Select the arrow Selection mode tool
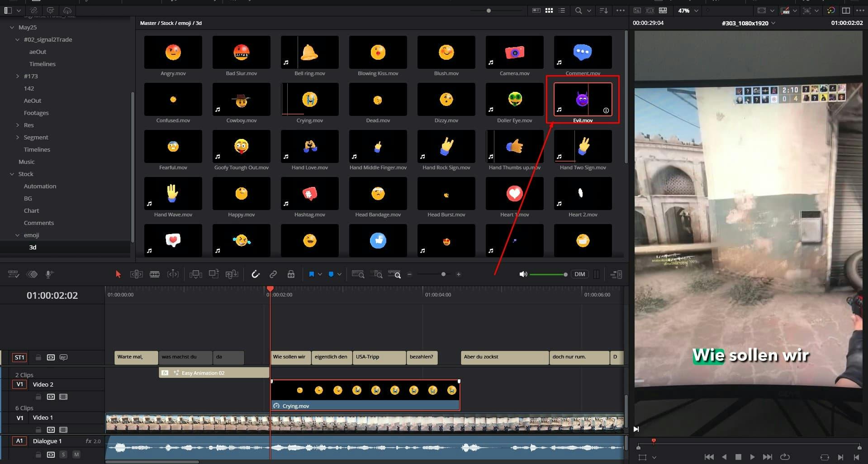Image resolution: width=868 pixels, height=464 pixels. point(118,274)
